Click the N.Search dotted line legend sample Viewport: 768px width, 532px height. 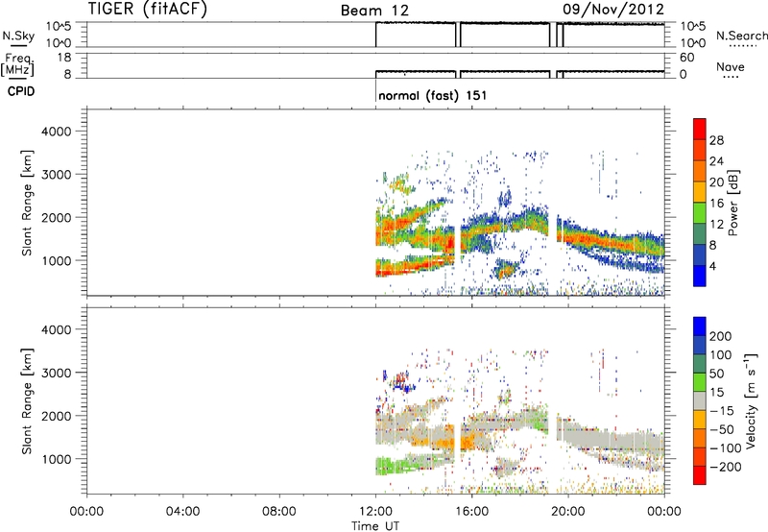(742, 46)
